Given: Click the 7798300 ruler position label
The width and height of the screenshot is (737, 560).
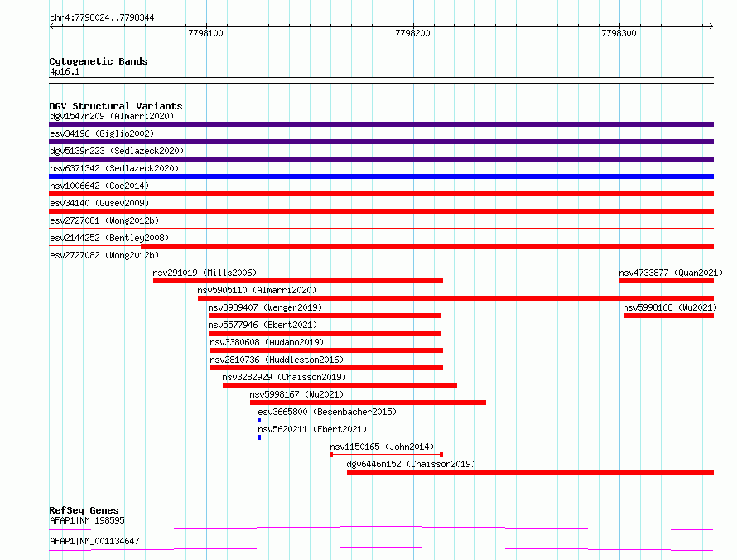Looking at the screenshot, I should click(619, 33).
